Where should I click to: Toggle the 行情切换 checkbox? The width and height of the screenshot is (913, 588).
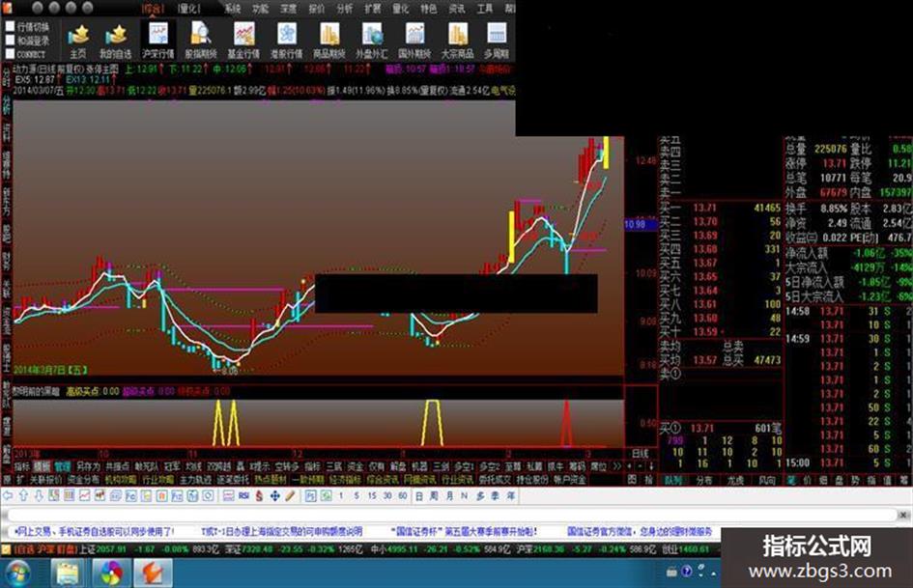(10, 27)
